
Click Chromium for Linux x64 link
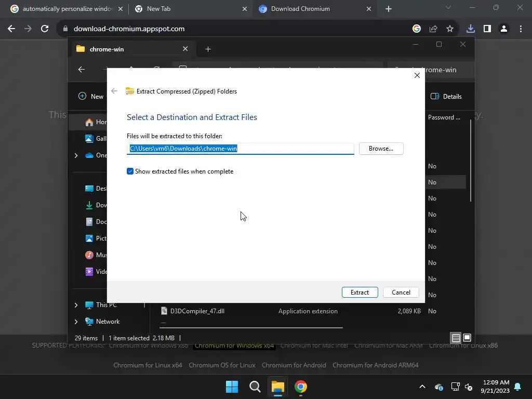pyautogui.click(x=148, y=365)
